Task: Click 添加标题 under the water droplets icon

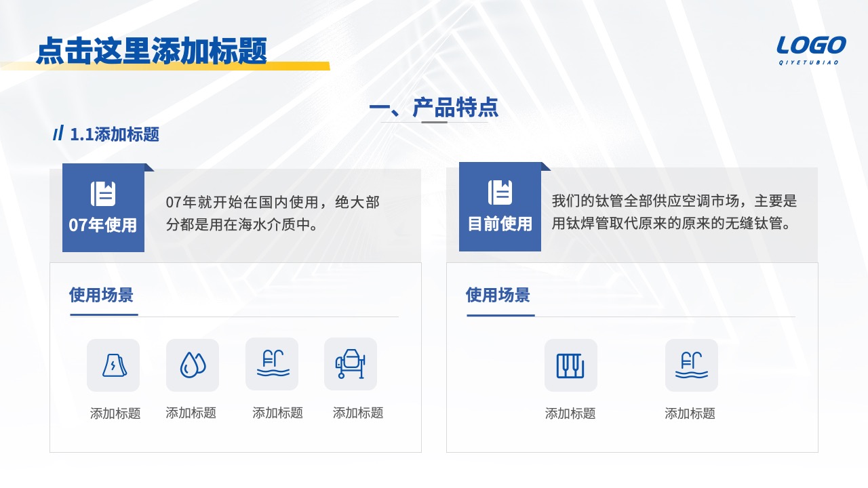Action: click(191, 413)
